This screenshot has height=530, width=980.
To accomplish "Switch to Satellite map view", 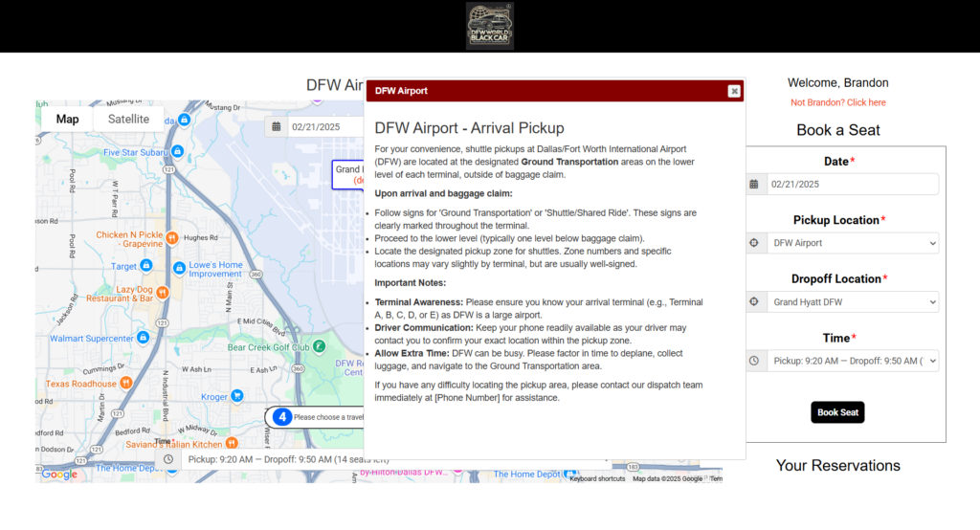I will pos(128,120).
